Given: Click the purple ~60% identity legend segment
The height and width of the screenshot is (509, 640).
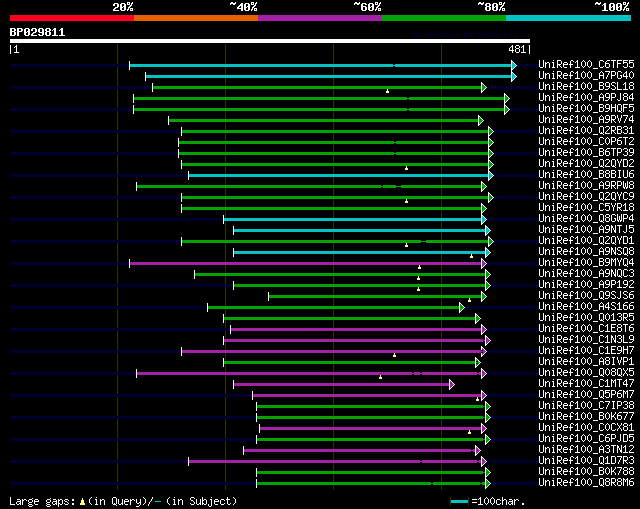Looking at the screenshot, I should [320, 18].
